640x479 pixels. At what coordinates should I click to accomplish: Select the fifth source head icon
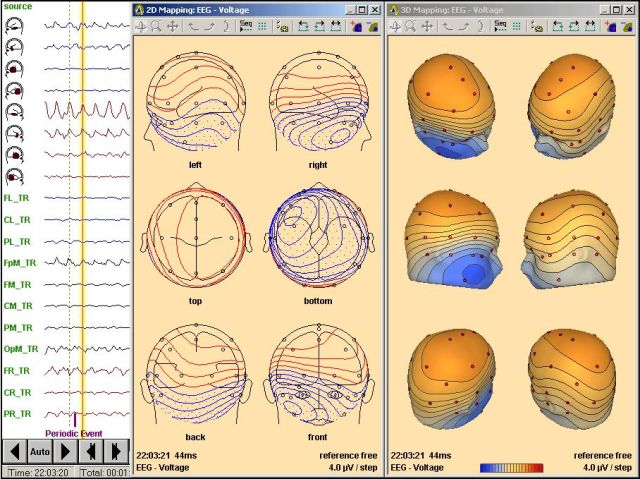pos(14,112)
